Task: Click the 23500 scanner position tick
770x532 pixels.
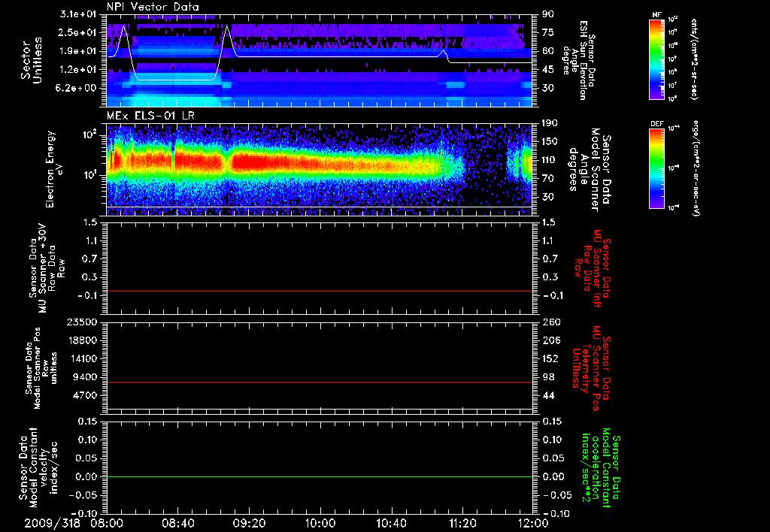Action: tap(81, 322)
